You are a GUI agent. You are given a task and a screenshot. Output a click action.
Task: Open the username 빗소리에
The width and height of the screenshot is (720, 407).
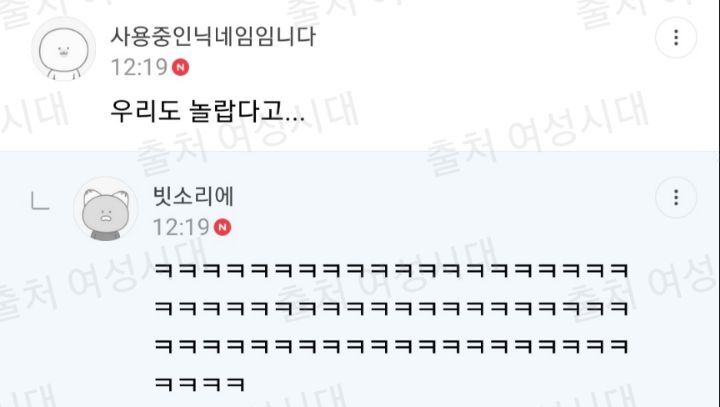193,196
